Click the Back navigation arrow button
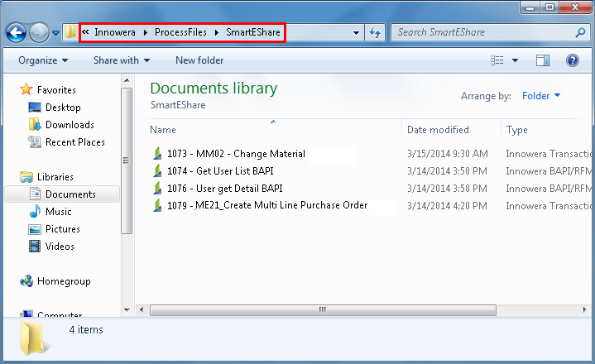Screen dimensions: 595x364 tap(17, 33)
